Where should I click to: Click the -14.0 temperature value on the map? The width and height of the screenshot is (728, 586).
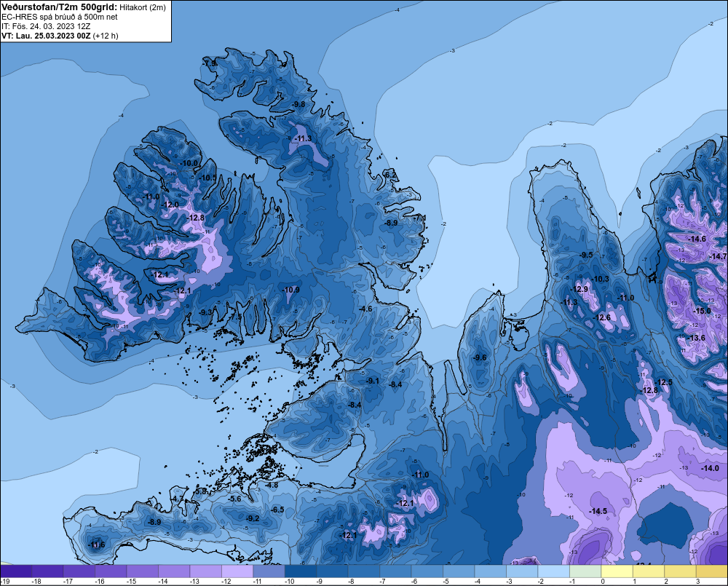pyautogui.click(x=711, y=469)
